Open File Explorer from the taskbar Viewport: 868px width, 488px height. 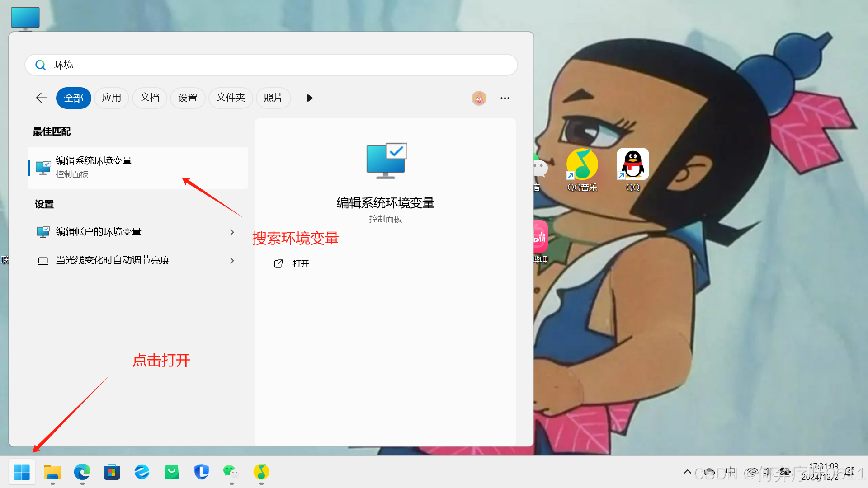point(52,472)
